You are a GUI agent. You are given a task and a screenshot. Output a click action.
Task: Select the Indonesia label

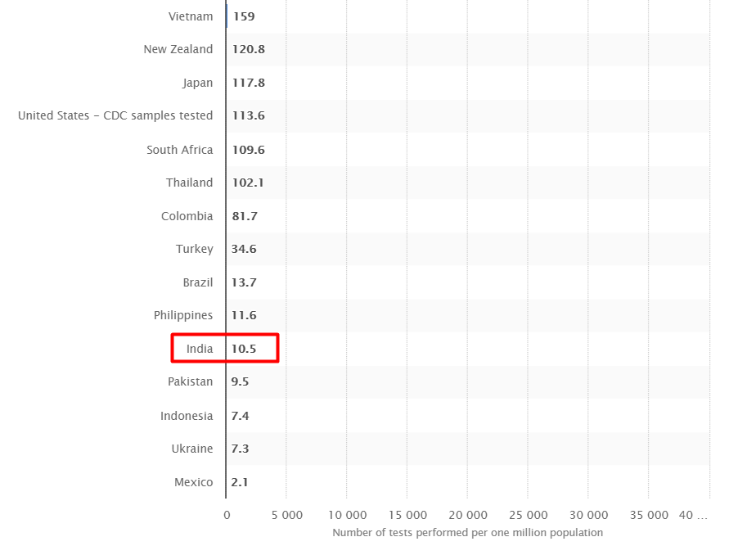point(187,416)
